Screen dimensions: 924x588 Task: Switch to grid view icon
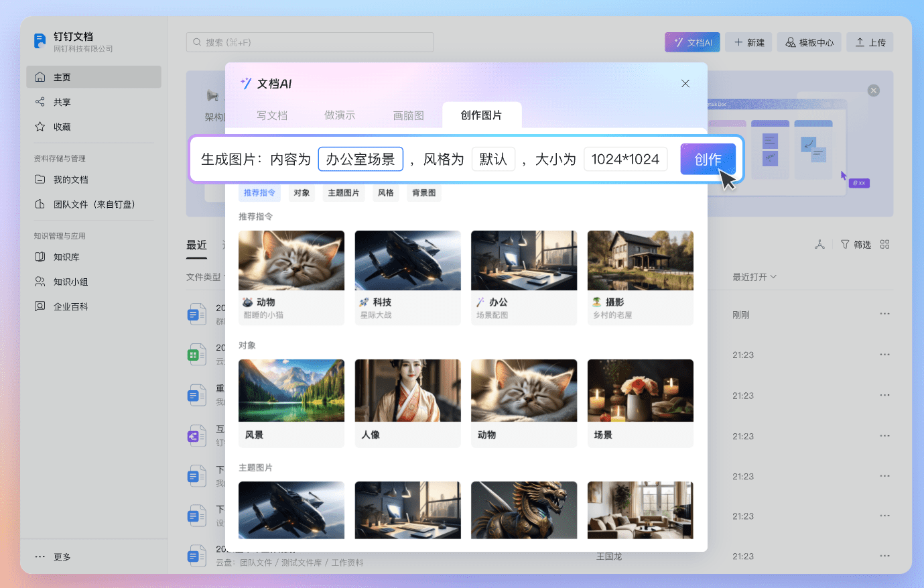pyautogui.click(x=884, y=245)
